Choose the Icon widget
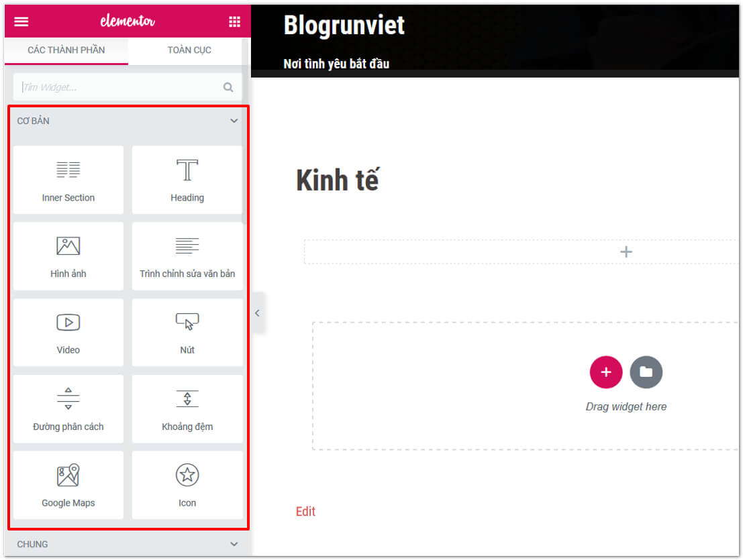This screenshot has height=560, width=743. pos(187,485)
